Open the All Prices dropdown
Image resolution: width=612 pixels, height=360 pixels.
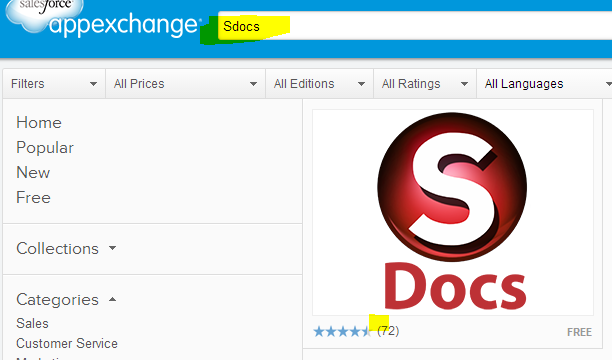(185, 84)
